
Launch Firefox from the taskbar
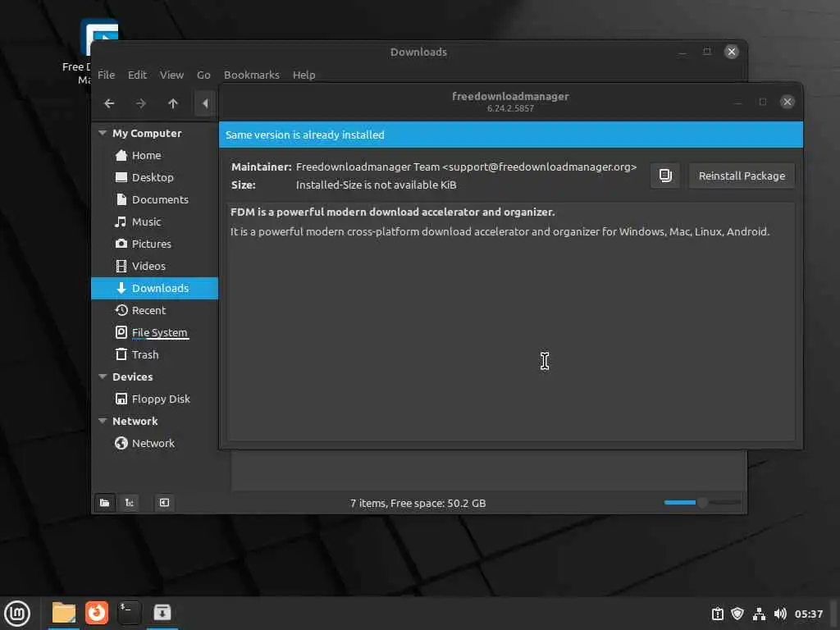click(97, 613)
